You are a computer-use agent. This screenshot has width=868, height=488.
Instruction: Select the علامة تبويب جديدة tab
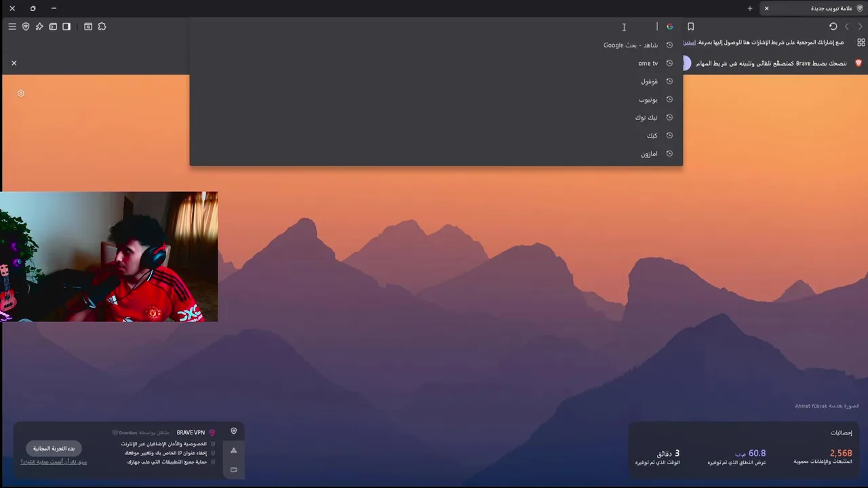click(812, 8)
